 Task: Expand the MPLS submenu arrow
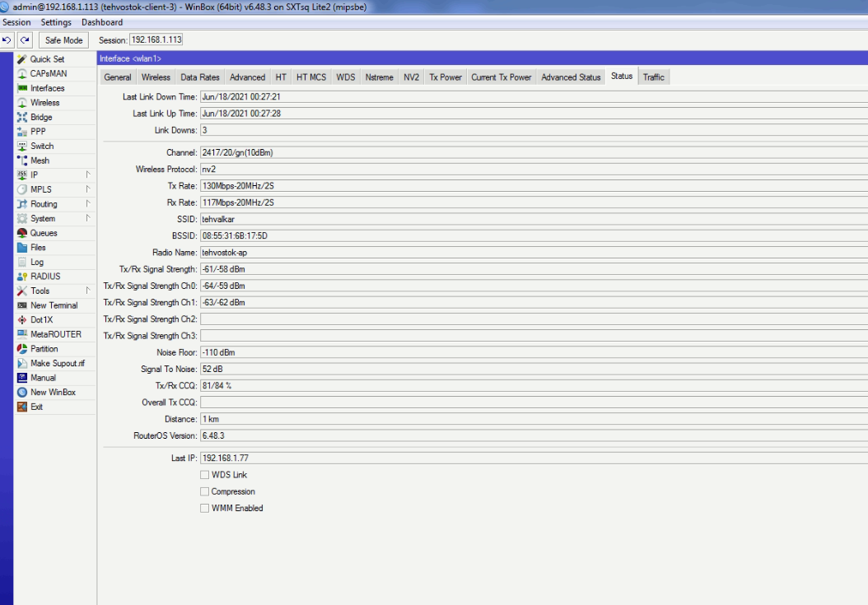[88, 188]
